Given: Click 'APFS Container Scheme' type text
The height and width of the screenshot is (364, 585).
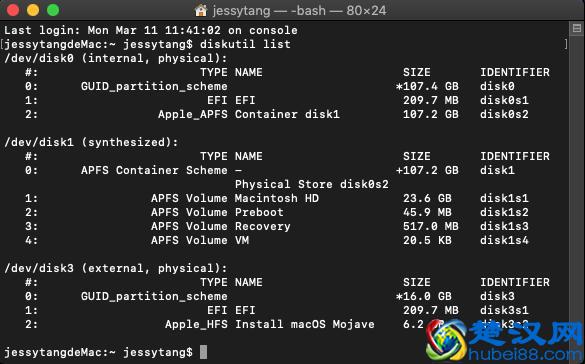Looking at the screenshot, I should pyautogui.click(x=154, y=170).
